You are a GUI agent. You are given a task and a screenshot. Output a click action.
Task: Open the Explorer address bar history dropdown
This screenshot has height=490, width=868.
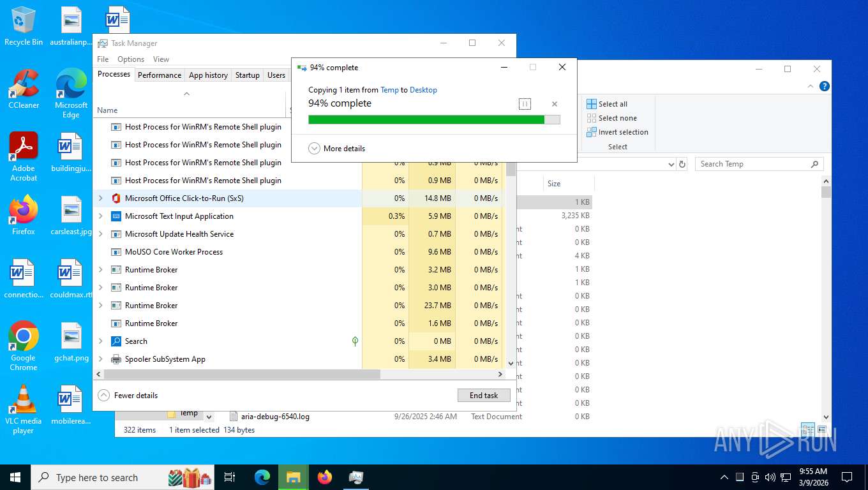pos(671,164)
